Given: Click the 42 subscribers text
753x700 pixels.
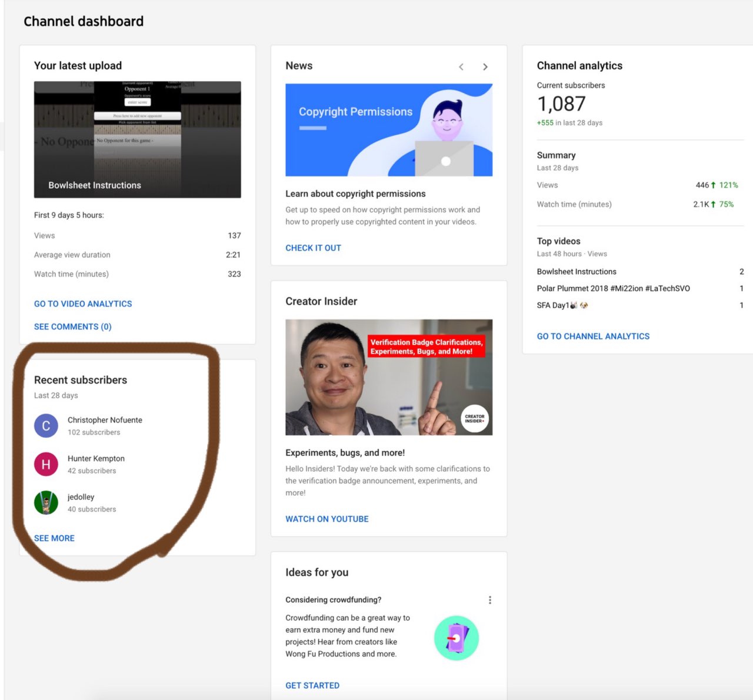Looking at the screenshot, I should 92,471.
